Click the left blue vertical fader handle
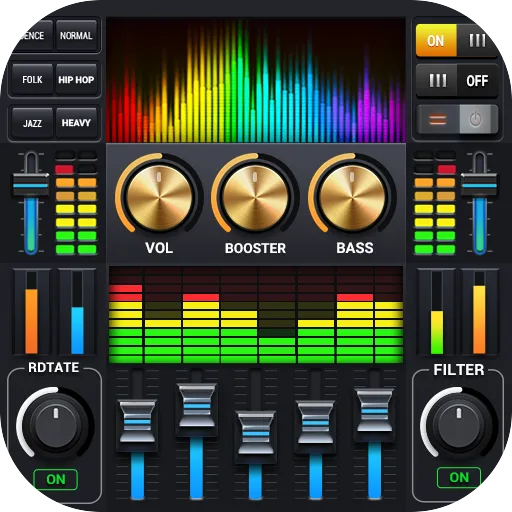This screenshot has width=512, height=512. 31,184
